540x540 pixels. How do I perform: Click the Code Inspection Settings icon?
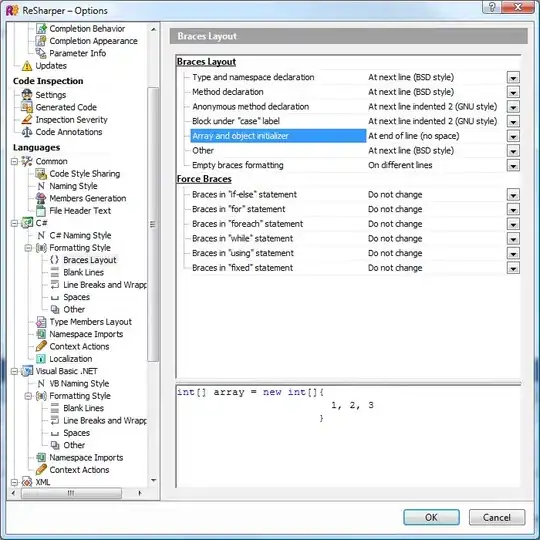tap(27, 95)
